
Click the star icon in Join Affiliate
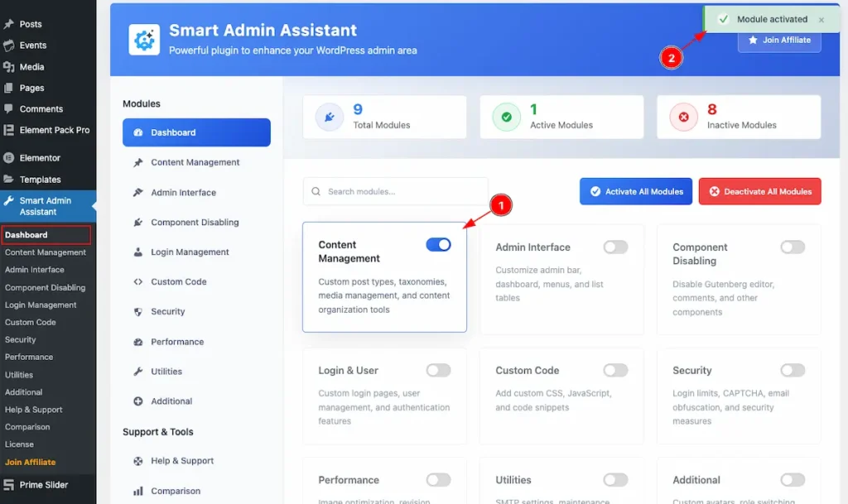click(x=753, y=40)
